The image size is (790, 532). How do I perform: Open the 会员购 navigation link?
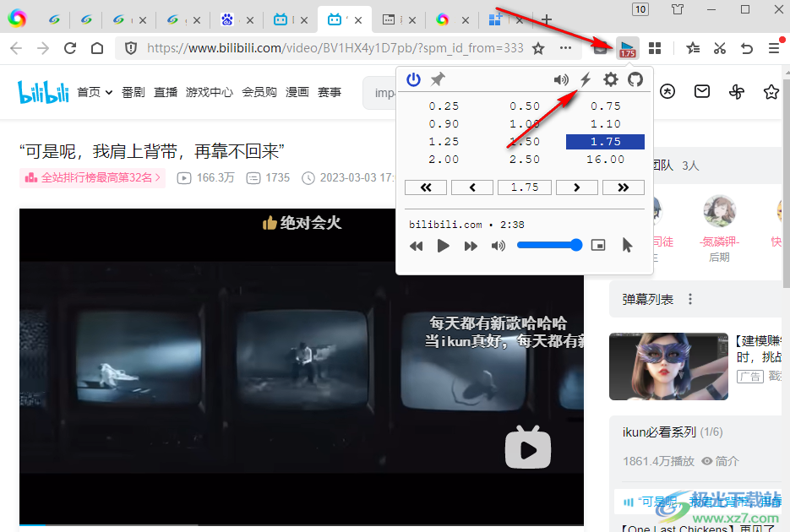coord(259,92)
